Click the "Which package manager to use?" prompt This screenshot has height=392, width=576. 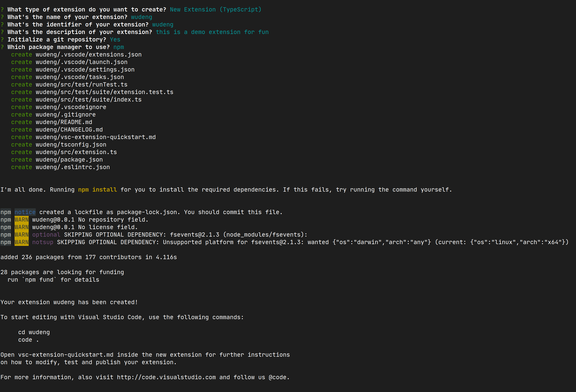pos(58,47)
